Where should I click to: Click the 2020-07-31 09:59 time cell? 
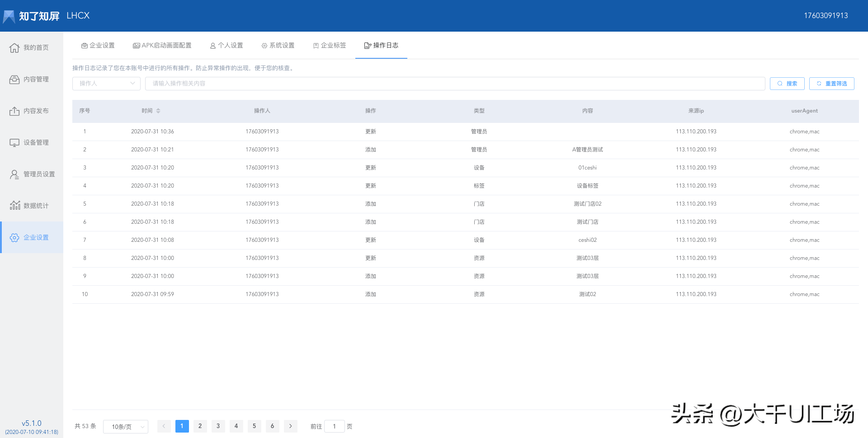pyautogui.click(x=152, y=294)
